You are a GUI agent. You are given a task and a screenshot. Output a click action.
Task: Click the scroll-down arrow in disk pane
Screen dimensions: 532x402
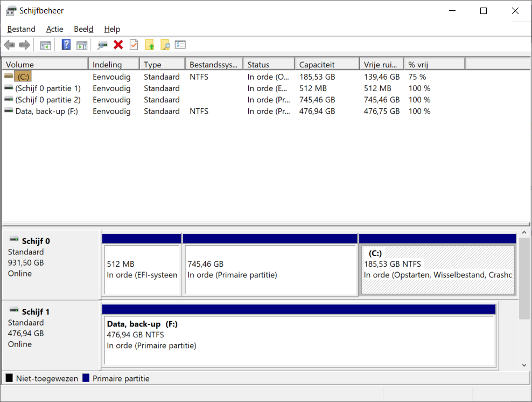coord(524,365)
